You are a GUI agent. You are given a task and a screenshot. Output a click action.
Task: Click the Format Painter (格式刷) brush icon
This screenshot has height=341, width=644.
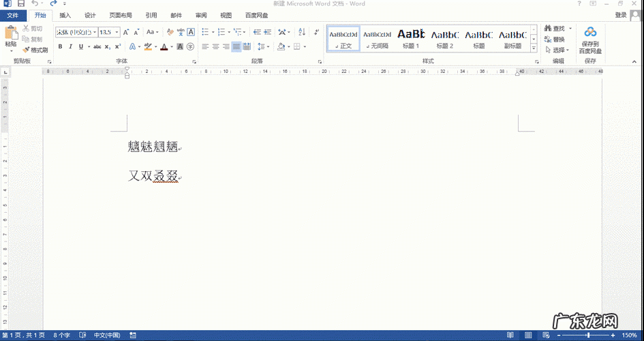click(26, 50)
